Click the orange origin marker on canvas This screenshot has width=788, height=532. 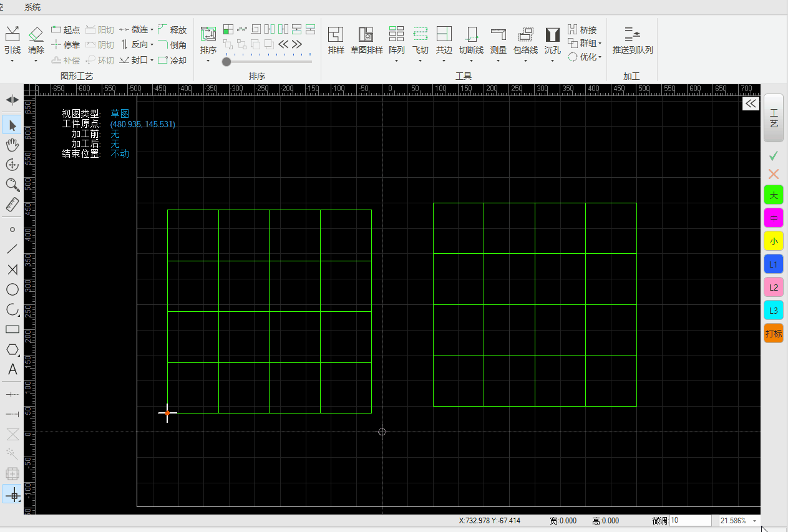point(167,413)
